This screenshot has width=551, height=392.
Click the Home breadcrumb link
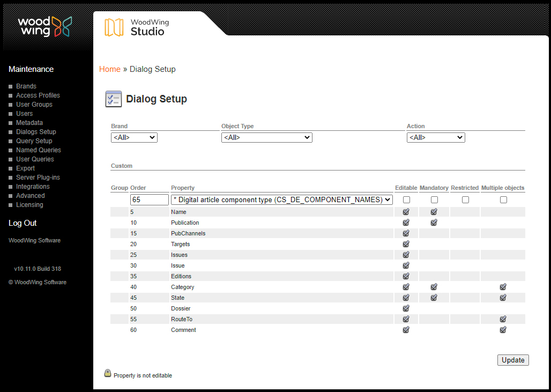click(110, 69)
